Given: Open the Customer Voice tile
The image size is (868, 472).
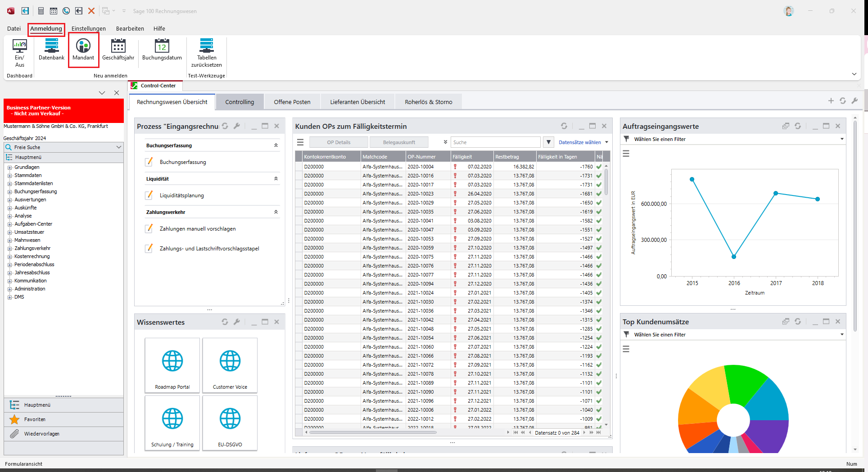Looking at the screenshot, I should (x=230, y=365).
